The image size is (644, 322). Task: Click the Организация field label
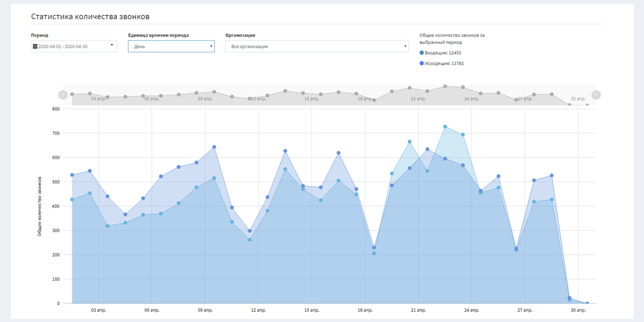[x=240, y=35]
